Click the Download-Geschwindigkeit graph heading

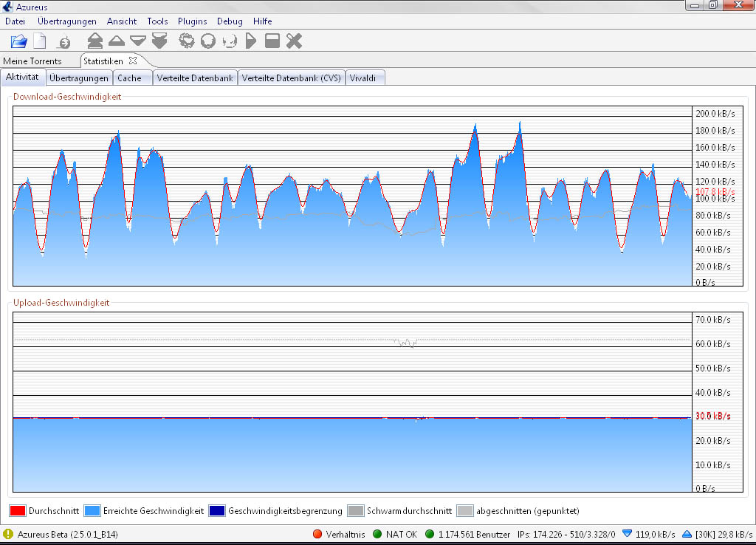pyautogui.click(x=67, y=97)
